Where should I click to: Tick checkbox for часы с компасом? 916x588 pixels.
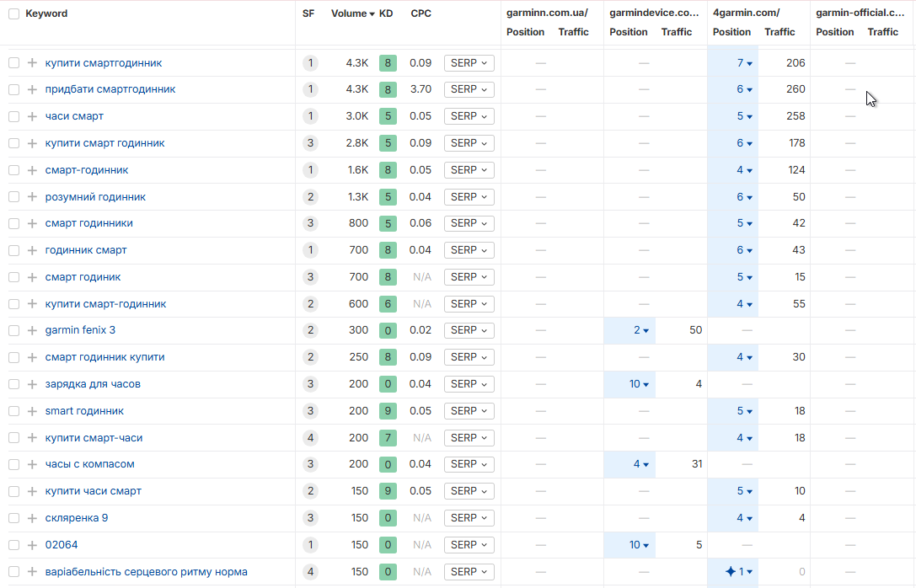click(14, 464)
